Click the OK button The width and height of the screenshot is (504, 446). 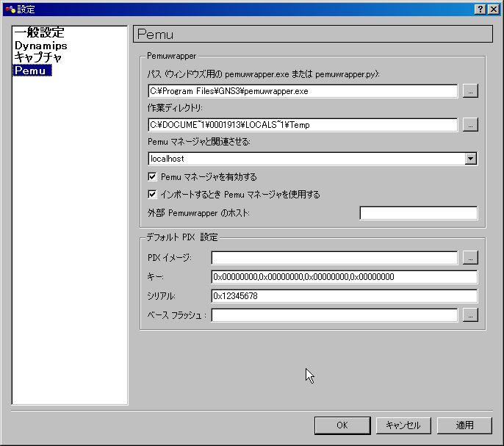pos(342,425)
